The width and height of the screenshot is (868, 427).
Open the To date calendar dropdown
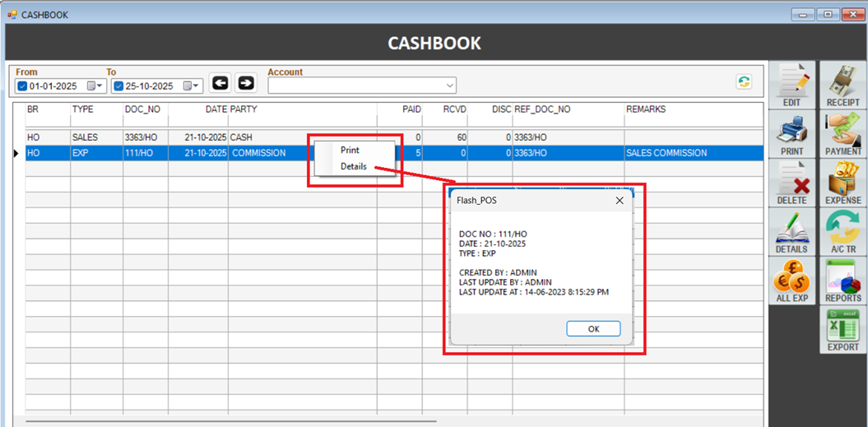(191, 86)
